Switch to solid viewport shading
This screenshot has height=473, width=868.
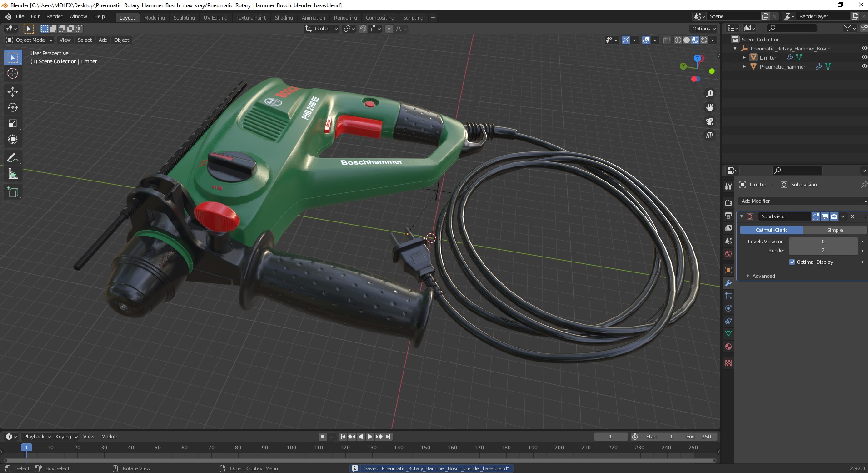pyautogui.click(x=687, y=40)
